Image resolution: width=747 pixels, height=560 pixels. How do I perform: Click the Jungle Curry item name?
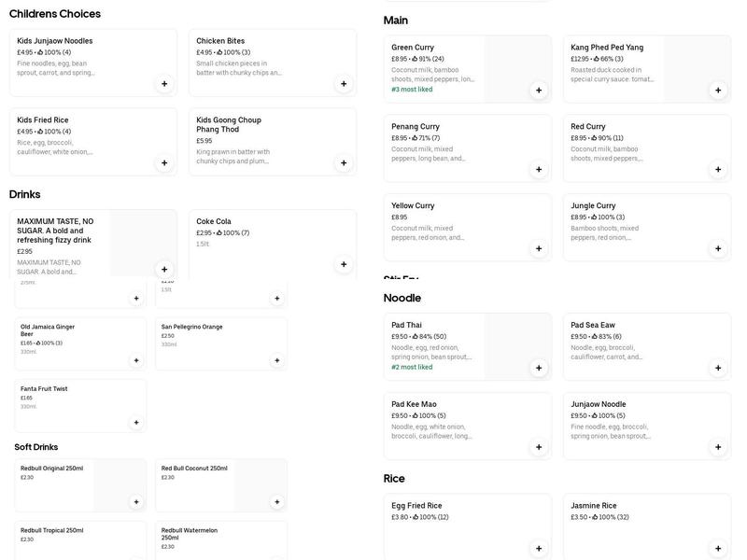(x=593, y=205)
